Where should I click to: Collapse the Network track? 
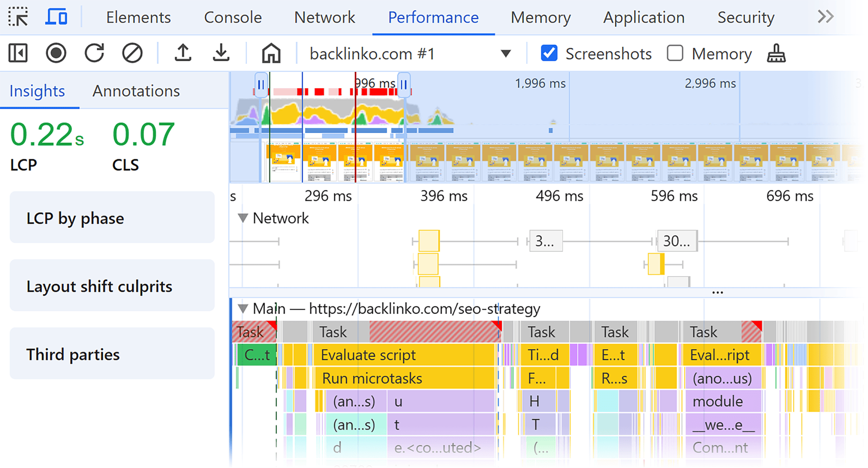point(243,218)
